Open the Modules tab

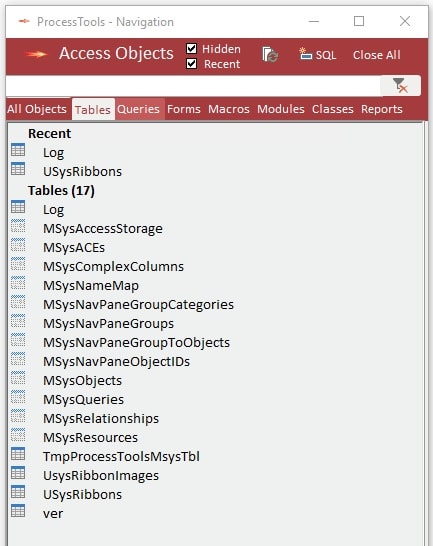pyautogui.click(x=281, y=109)
